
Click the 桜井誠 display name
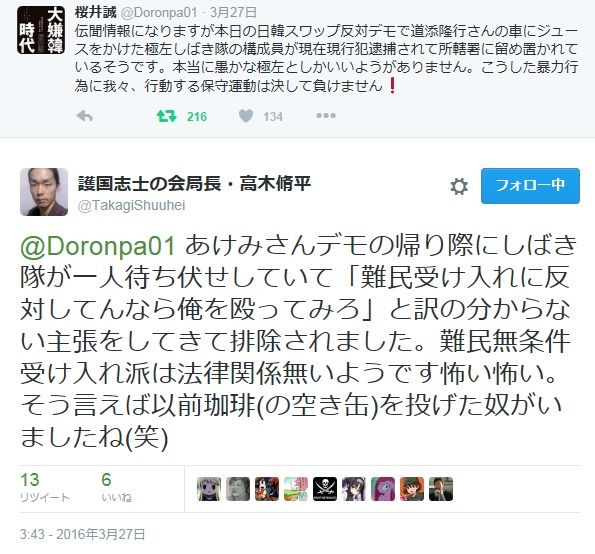point(96,13)
